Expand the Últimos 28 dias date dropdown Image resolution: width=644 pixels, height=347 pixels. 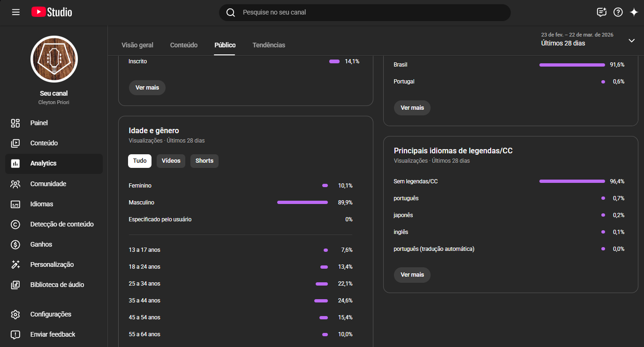coord(631,41)
